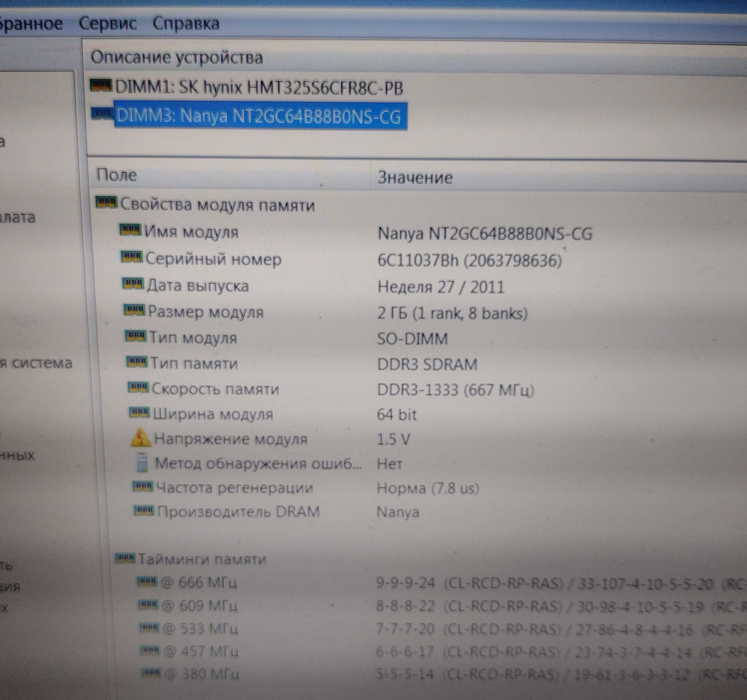This screenshot has height=700, width=747.
Task: Select the Тип памяти field
Action: point(194,364)
